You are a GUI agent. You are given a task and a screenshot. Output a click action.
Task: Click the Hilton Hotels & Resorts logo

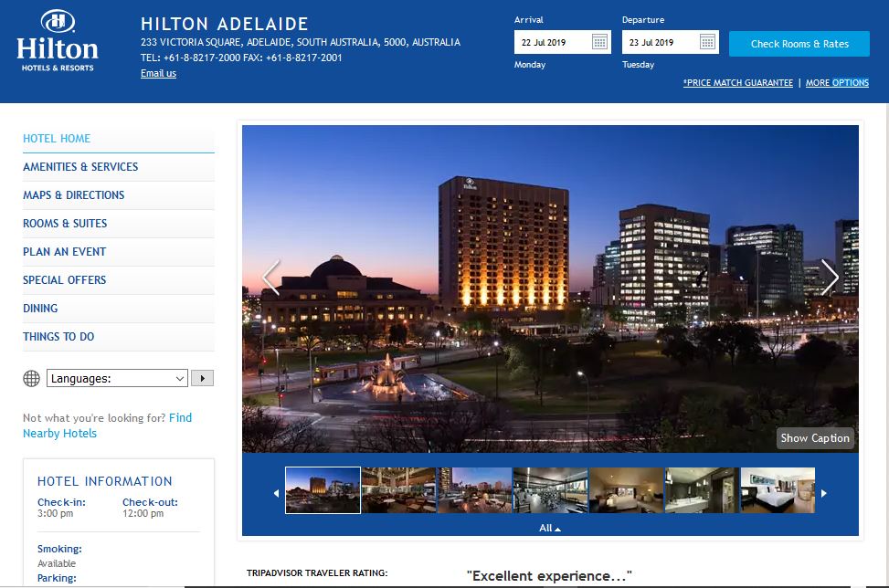(x=58, y=41)
